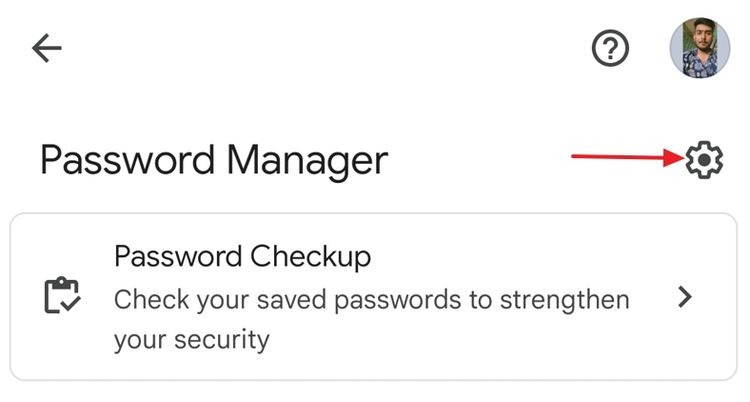Click the clipboard checkmark Checkup icon
This screenshot has width=750, height=402.
point(63,295)
